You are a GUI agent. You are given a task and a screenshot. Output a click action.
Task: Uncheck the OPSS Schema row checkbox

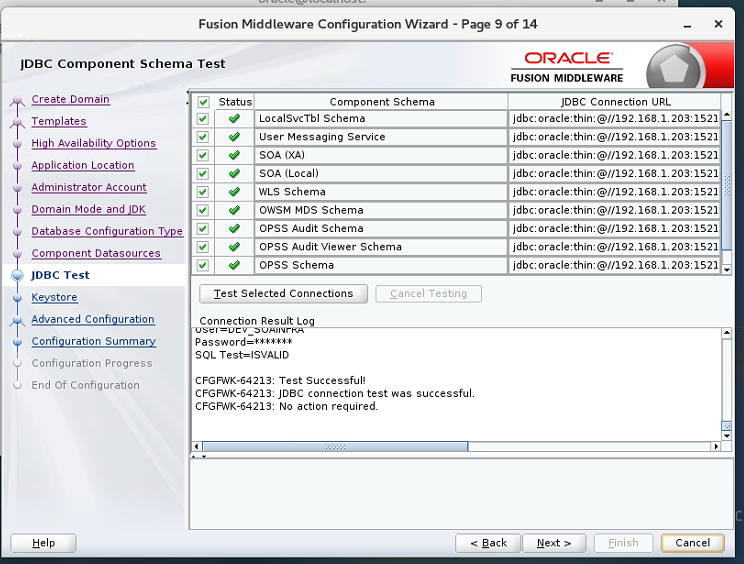[203, 265]
